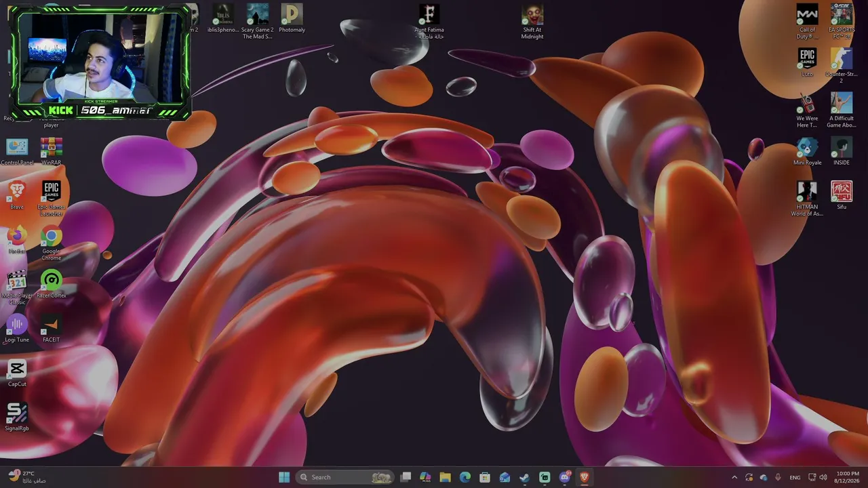Select the INSIDE game shortcut
The width and height of the screenshot is (868, 488).
tap(842, 151)
